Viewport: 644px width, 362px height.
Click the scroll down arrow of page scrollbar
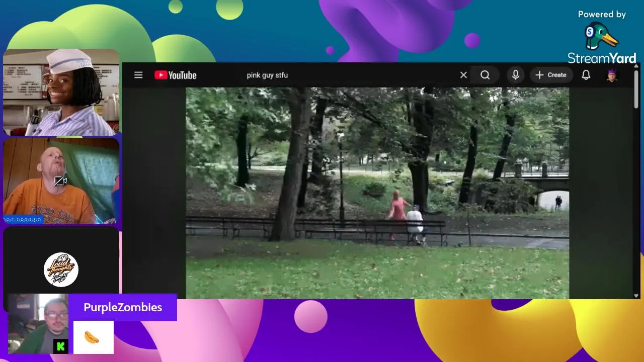click(636, 296)
